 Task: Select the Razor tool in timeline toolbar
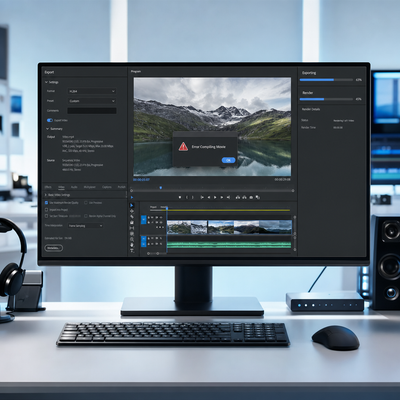(x=132, y=217)
